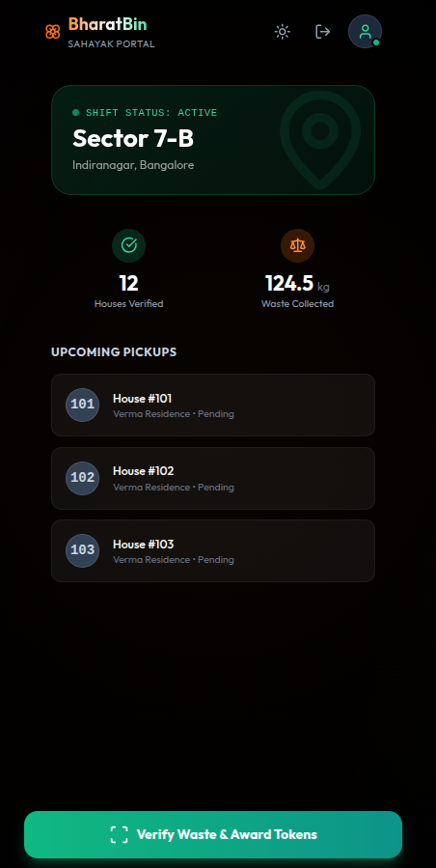Toggle the light theme sun icon
Image resolution: width=436 pixels, height=868 pixels.
283,32
